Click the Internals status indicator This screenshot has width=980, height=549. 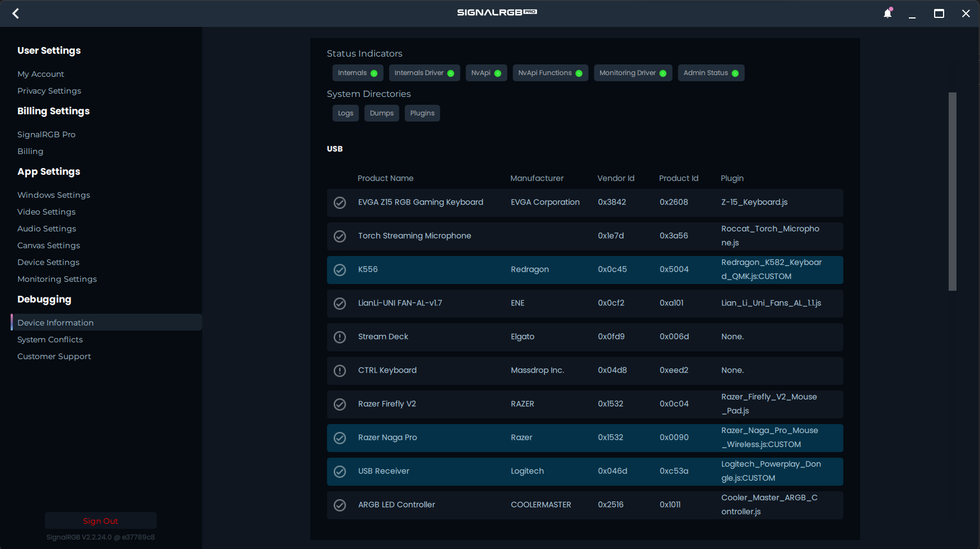coord(357,73)
